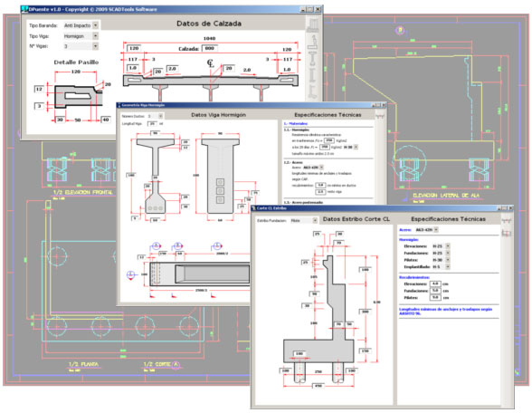Open the Tipo Baranda dropdown
The image size is (532, 413).
95,25
